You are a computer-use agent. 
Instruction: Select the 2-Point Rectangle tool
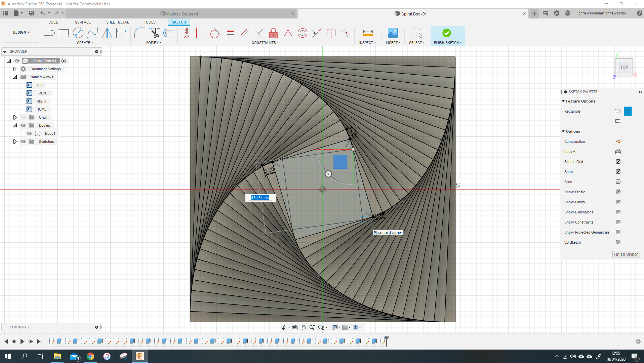coord(64,33)
